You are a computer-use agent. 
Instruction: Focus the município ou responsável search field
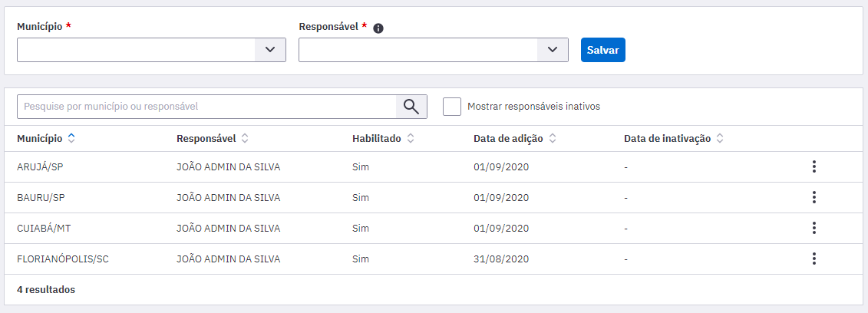tap(206, 107)
